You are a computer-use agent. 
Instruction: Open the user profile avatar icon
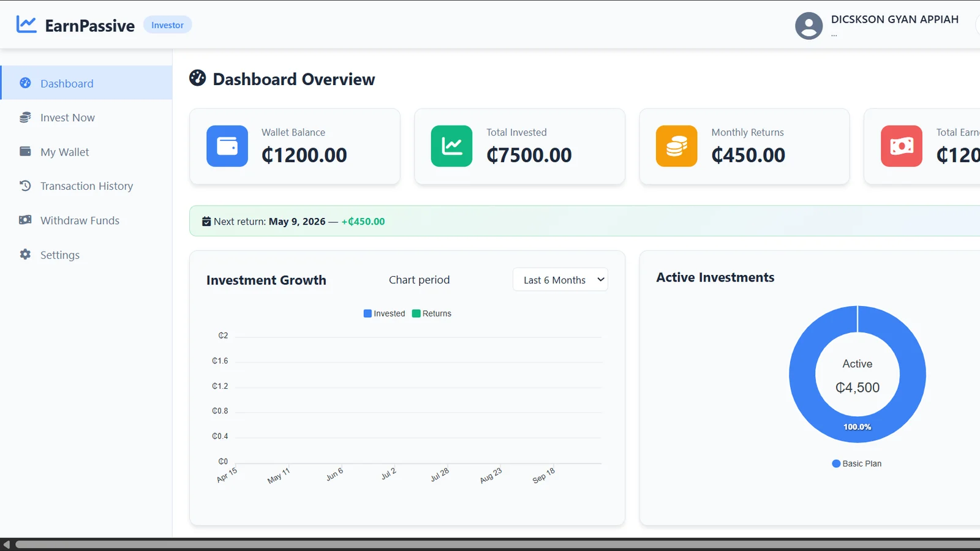809,26
